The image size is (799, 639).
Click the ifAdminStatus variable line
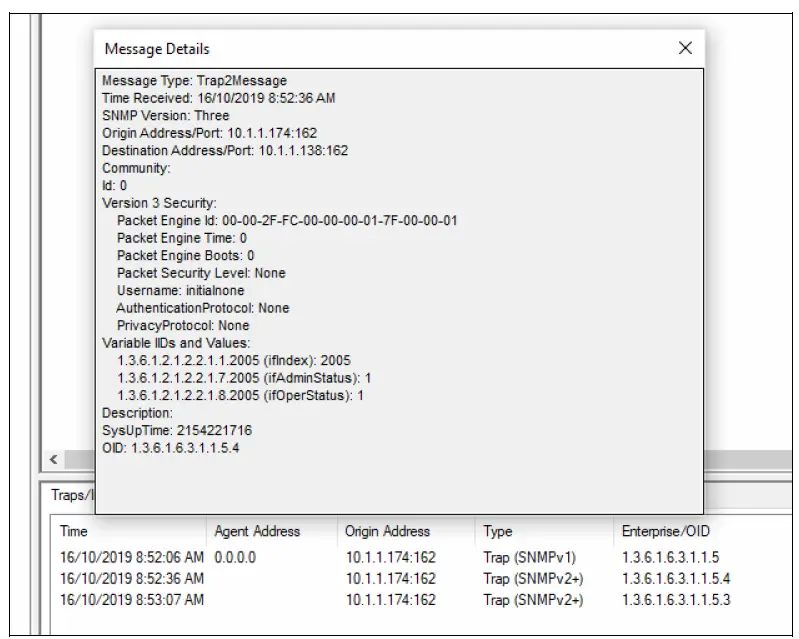pos(244,378)
